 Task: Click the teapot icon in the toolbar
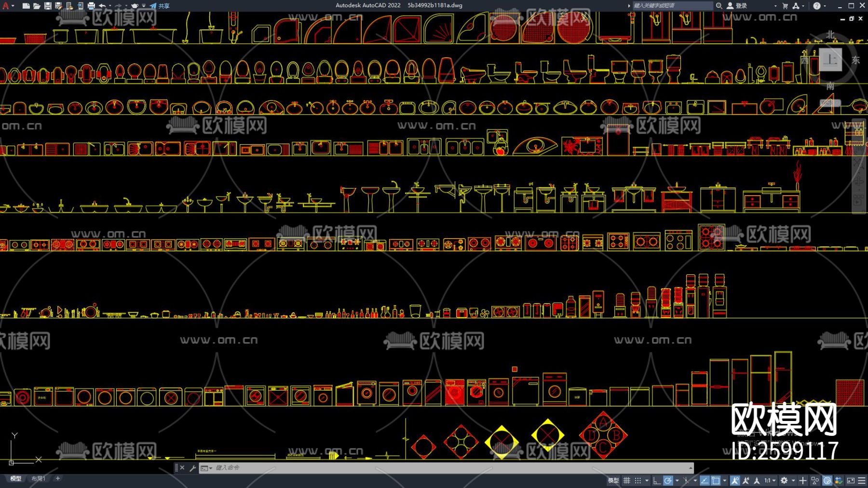tap(135, 6)
